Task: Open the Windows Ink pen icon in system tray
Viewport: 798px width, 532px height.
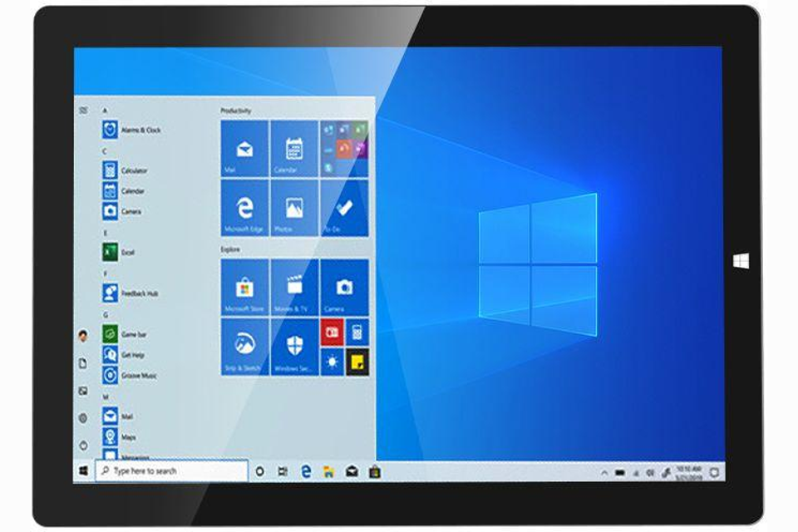Action: (666, 473)
